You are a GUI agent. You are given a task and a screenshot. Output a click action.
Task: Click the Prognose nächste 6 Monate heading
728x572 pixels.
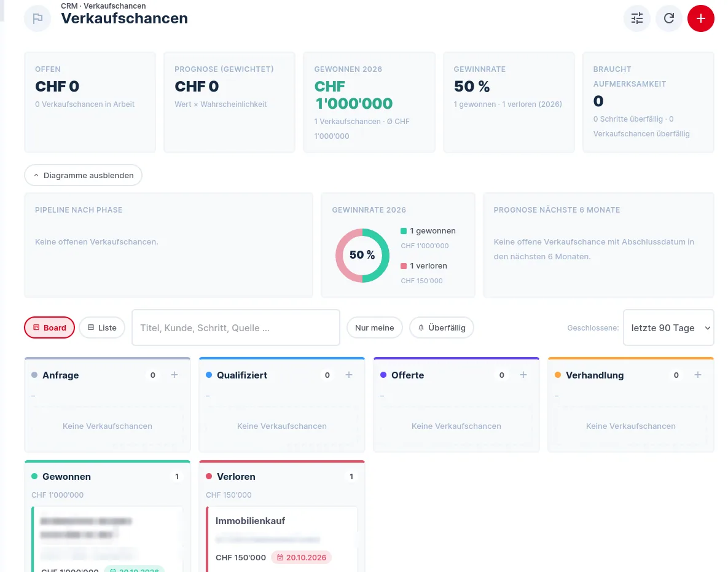pyautogui.click(x=557, y=210)
